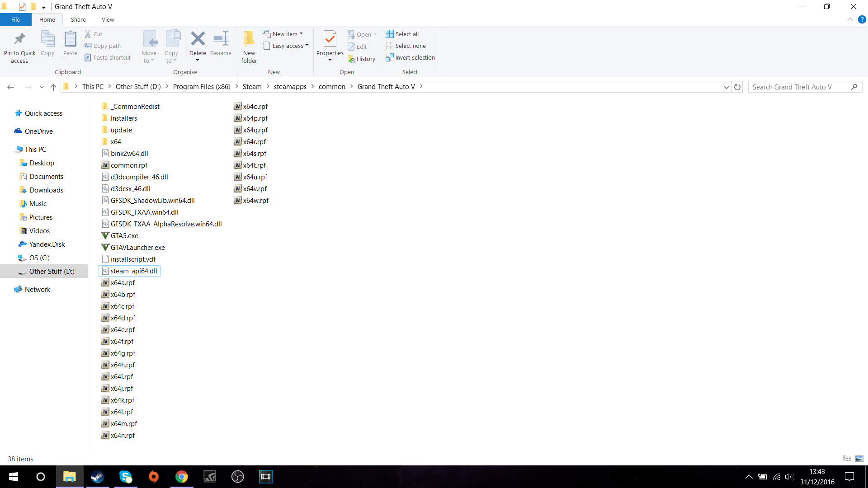Select the Home ribbon tab
The image size is (868, 488).
pyautogui.click(x=47, y=20)
